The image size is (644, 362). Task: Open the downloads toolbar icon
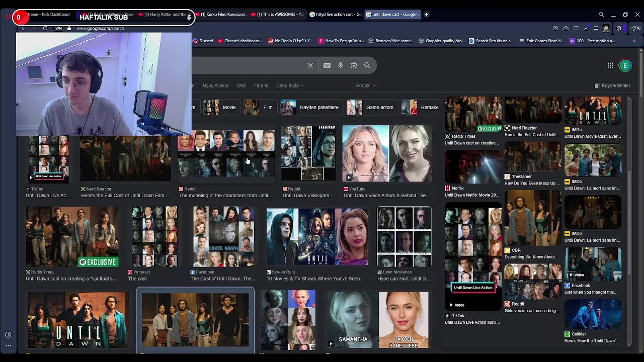(x=586, y=28)
